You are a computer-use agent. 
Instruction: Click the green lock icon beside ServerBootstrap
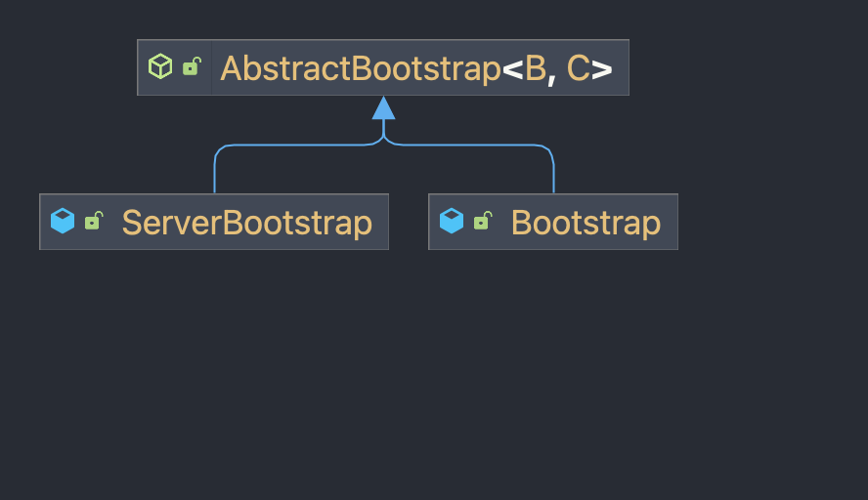point(94,220)
